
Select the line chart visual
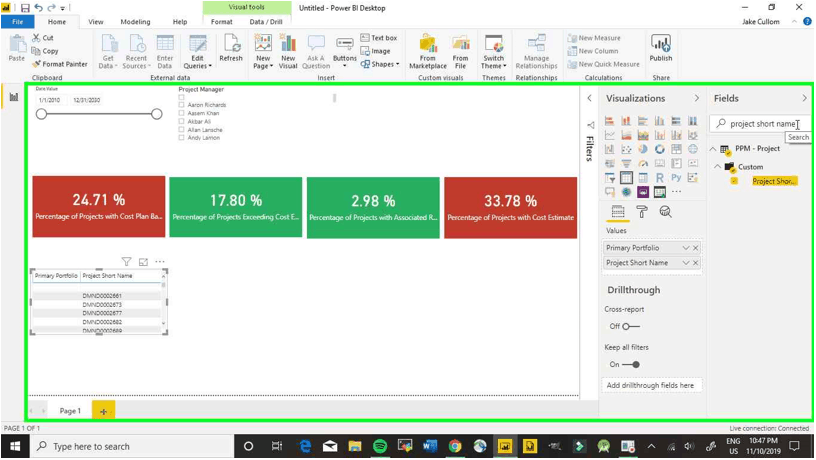point(609,135)
